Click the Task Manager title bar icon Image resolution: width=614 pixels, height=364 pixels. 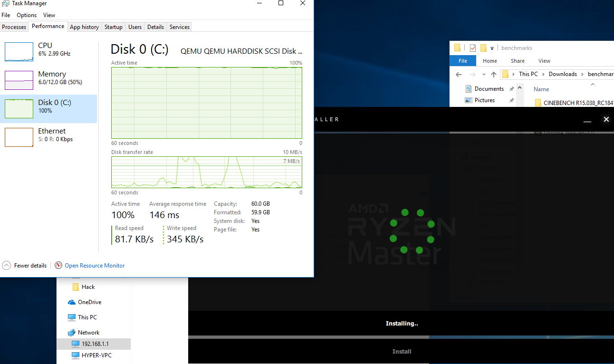pyautogui.click(x=5, y=3)
